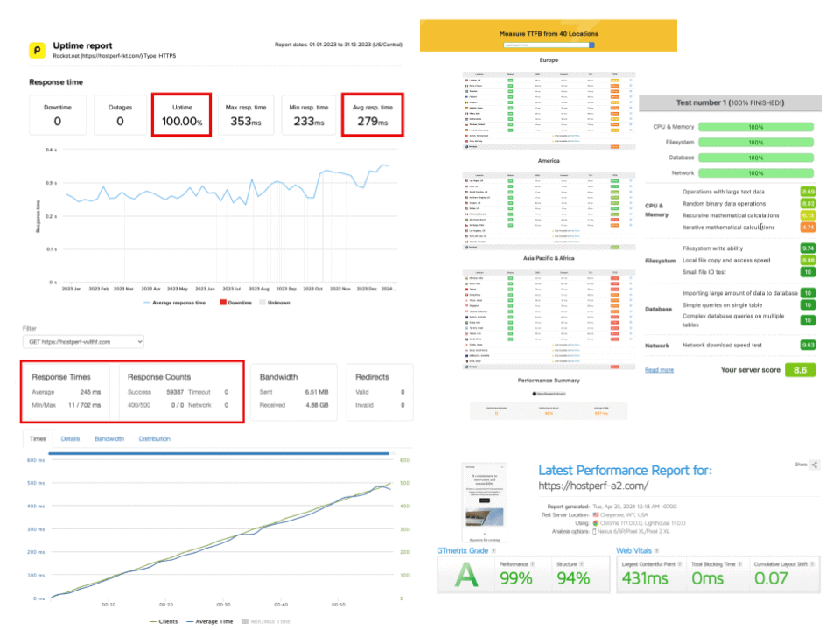This screenshot has width=840, height=630.
Task: Toggle the Clients series in chart legend
Action: click(164, 621)
